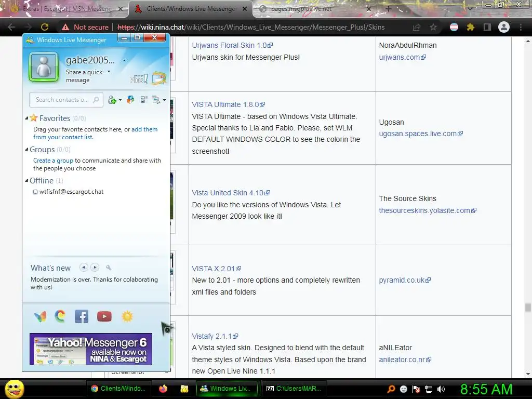Collapse the Groups section

coord(26,149)
